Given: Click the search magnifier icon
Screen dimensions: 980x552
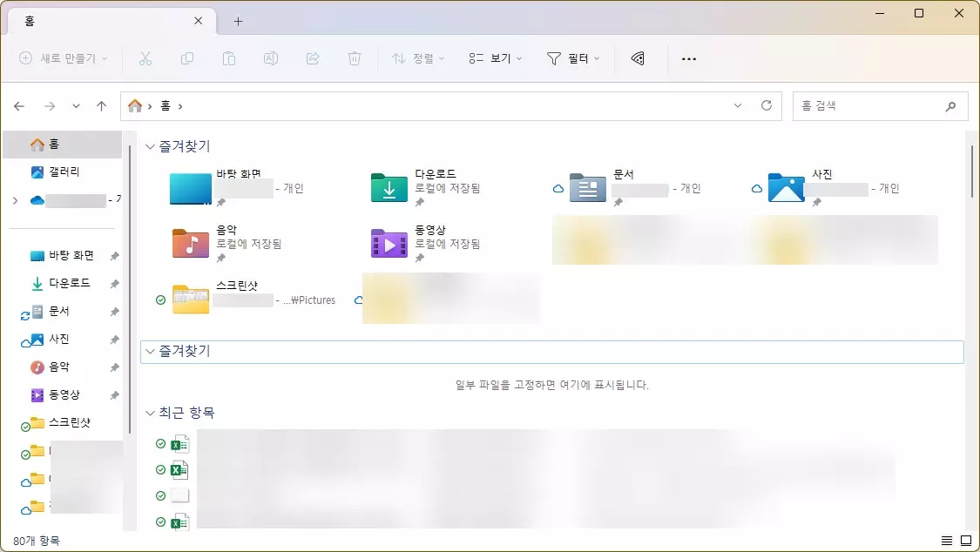Looking at the screenshot, I should [x=950, y=106].
